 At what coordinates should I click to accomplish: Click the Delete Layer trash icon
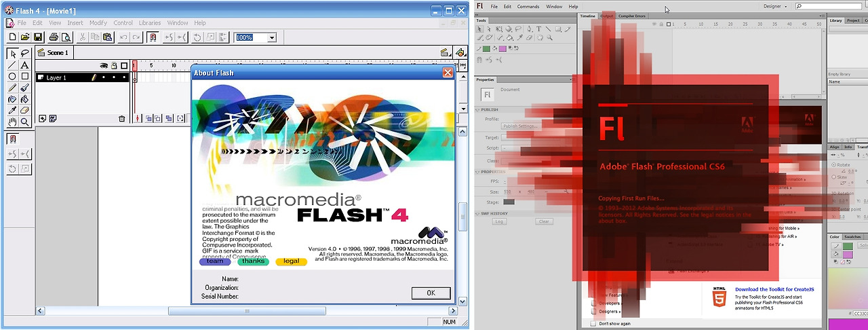pos(122,119)
